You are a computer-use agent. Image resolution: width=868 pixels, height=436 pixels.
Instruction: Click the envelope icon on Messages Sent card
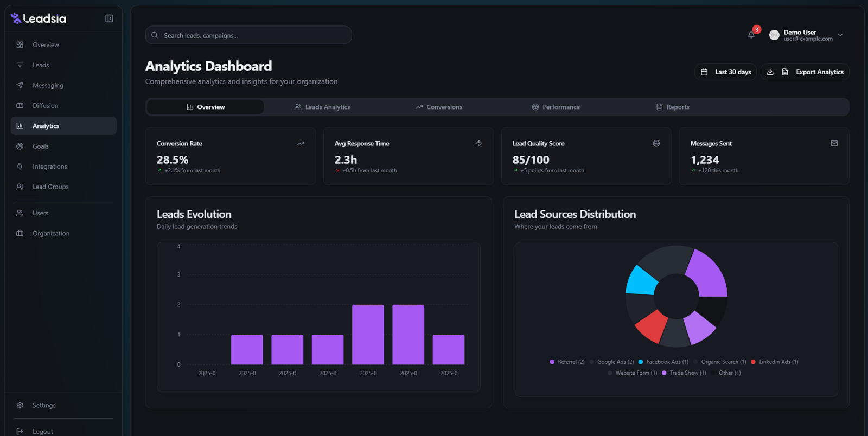pos(834,143)
